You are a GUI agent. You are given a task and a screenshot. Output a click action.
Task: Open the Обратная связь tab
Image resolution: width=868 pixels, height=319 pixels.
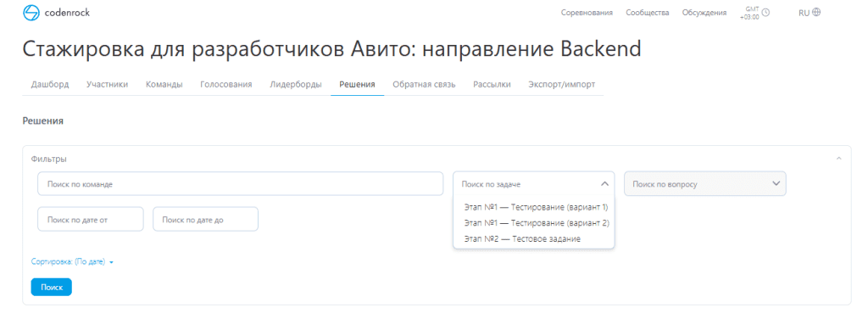424,84
